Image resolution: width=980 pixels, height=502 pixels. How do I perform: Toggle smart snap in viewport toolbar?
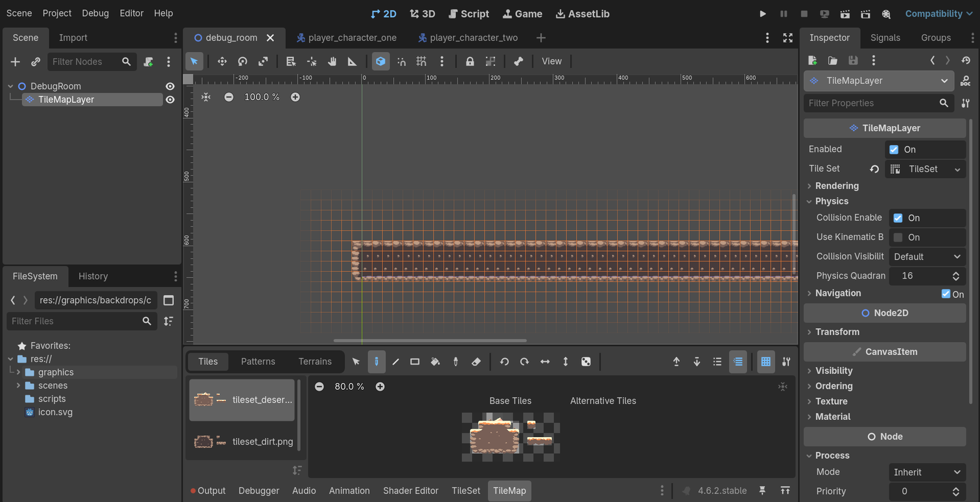pos(401,61)
